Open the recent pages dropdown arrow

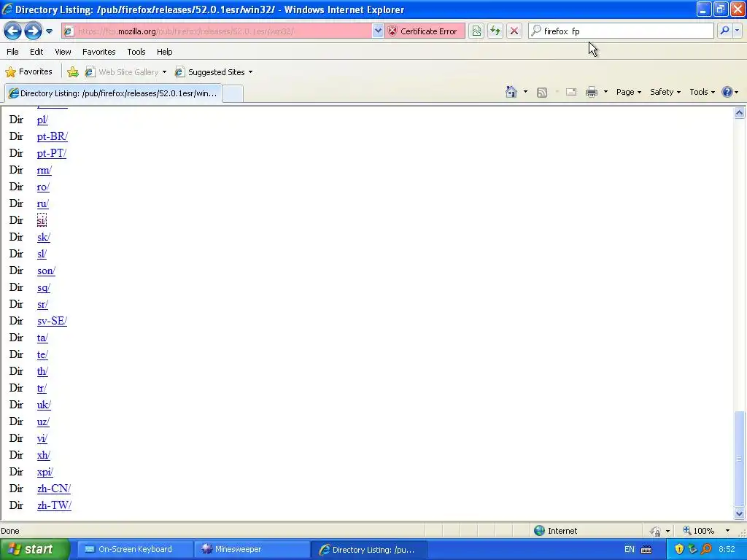click(49, 31)
